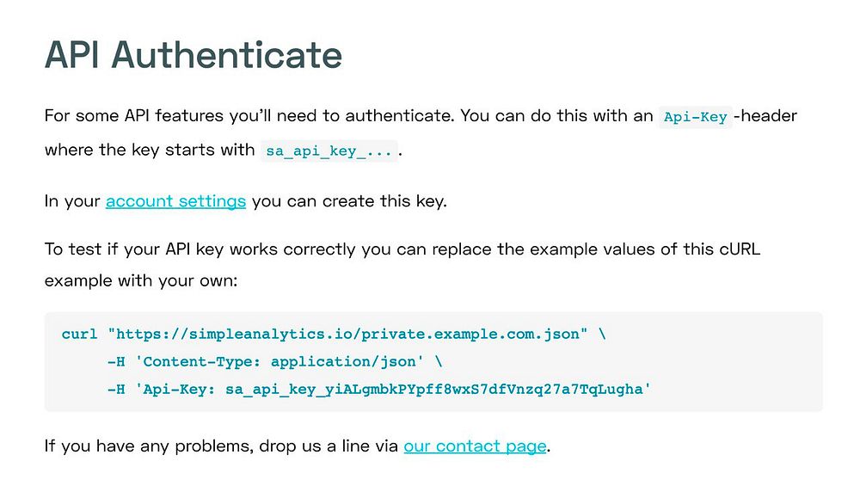Click the -header text after Api-Key snippet
The image size is (860, 504).
(x=765, y=116)
